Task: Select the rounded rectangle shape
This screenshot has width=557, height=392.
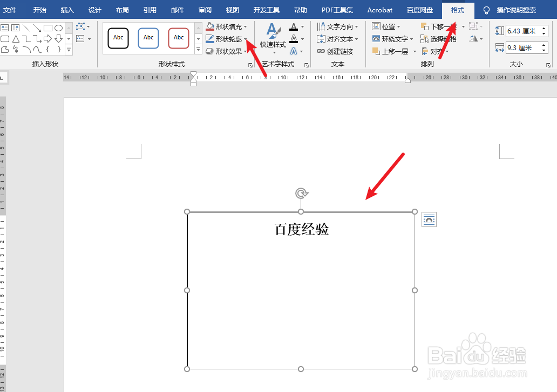Action: click(x=5, y=39)
